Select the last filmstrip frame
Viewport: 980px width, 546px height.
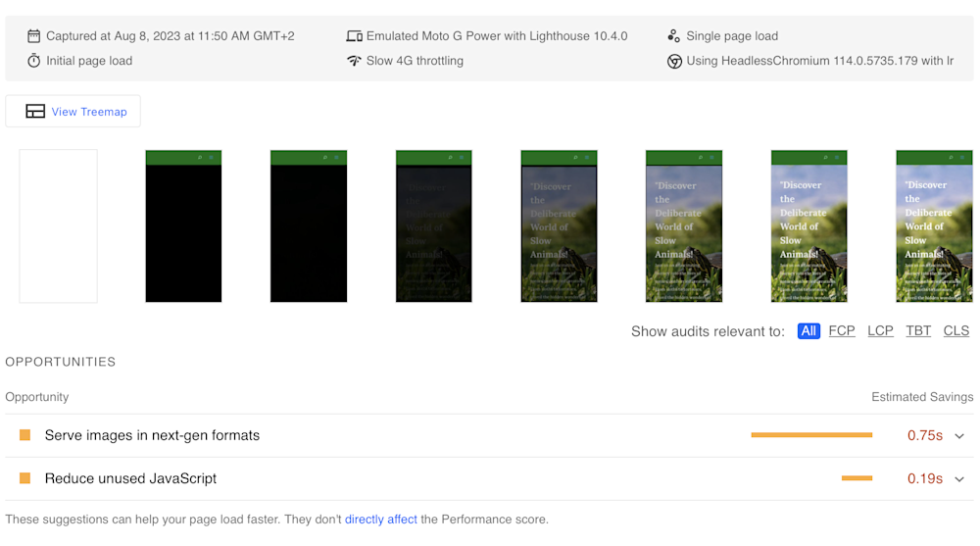(x=934, y=225)
